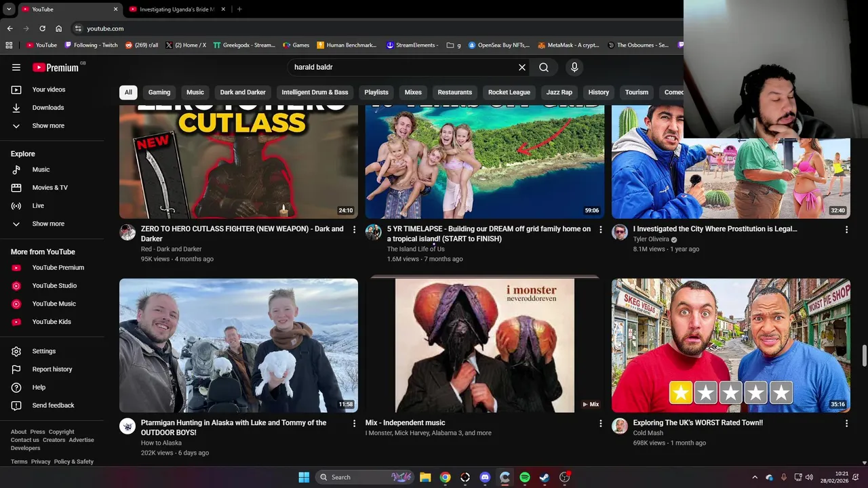This screenshot has width=868, height=488.
Task: Click the YouTube Premium logo
Action: point(56,67)
